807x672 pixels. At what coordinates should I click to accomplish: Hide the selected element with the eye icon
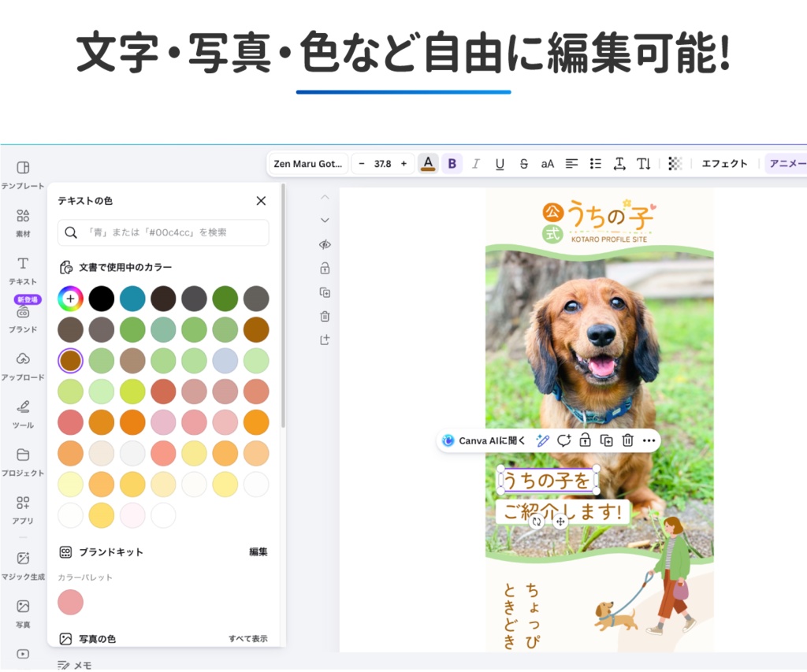click(x=325, y=244)
